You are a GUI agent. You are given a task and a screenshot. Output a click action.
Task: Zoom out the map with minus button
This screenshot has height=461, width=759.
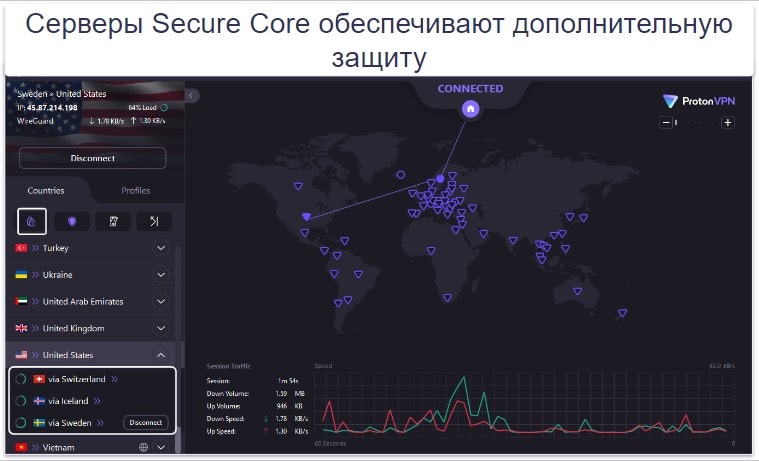pos(666,123)
